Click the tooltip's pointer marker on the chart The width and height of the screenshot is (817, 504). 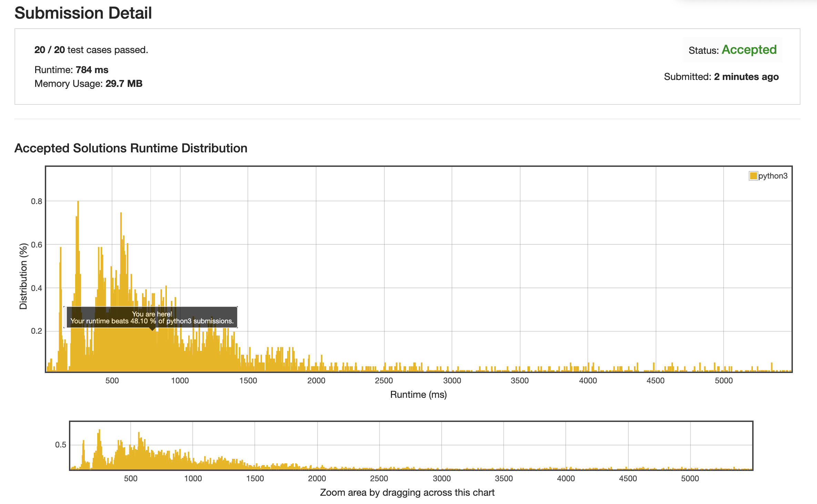pos(152,329)
